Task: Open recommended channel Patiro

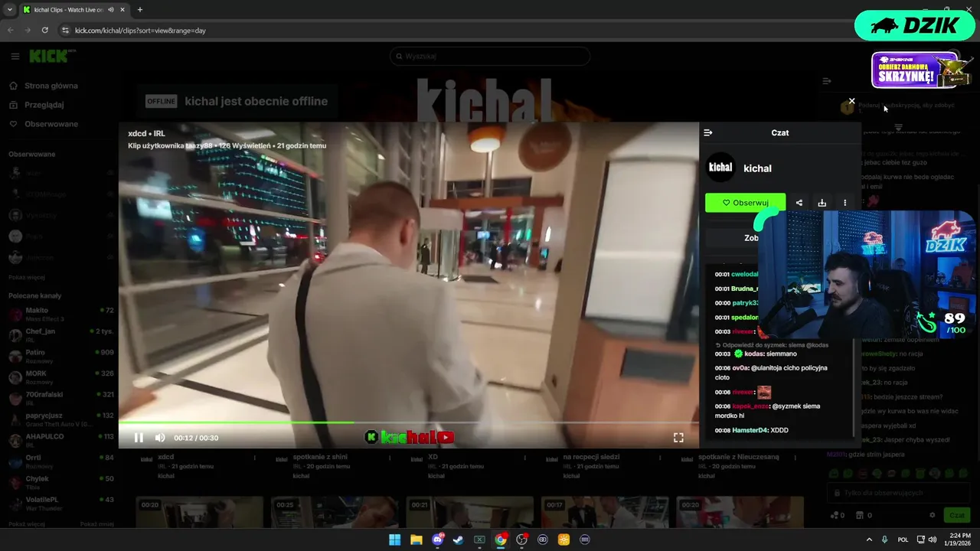Action: click(61, 356)
